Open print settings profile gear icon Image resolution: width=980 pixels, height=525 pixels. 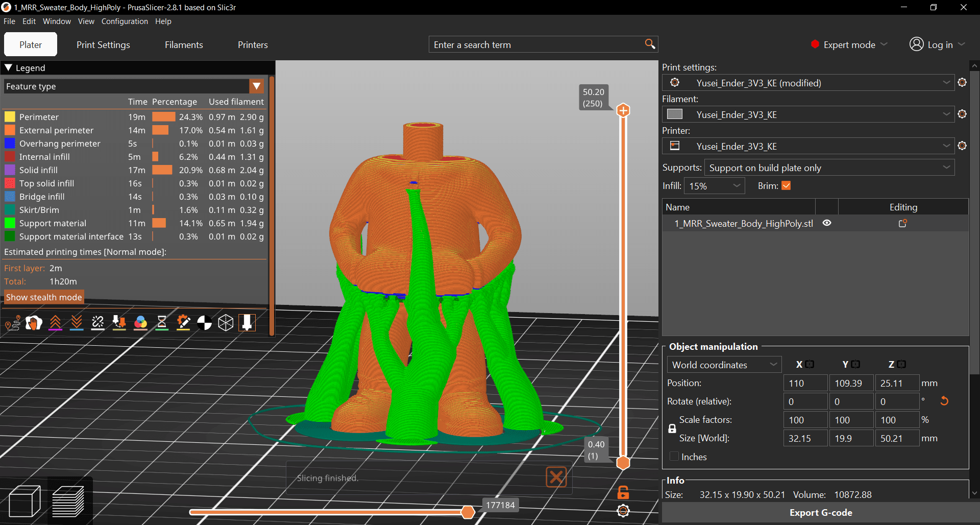[962, 83]
